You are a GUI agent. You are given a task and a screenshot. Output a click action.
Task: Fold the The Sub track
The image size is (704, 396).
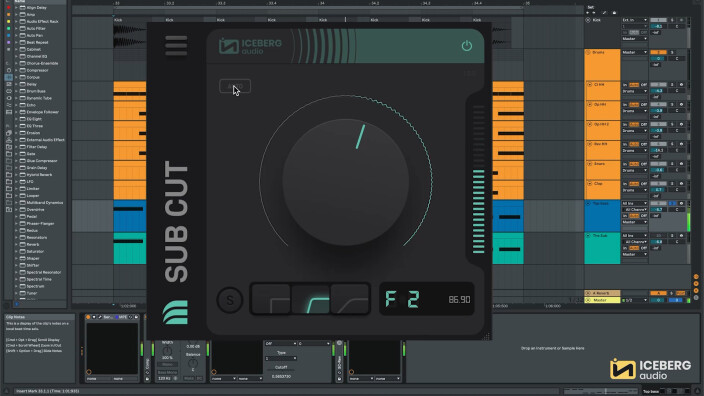pyautogui.click(x=588, y=235)
